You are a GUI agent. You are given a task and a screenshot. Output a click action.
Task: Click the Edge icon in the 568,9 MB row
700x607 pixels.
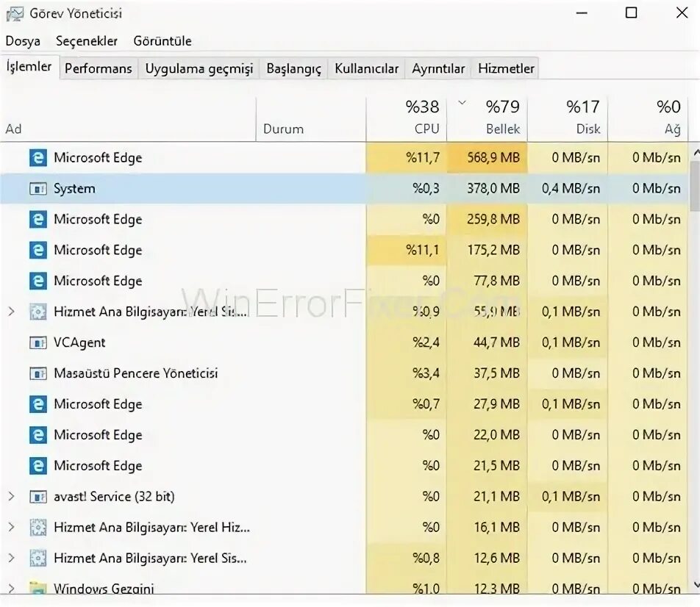click(x=38, y=157)
